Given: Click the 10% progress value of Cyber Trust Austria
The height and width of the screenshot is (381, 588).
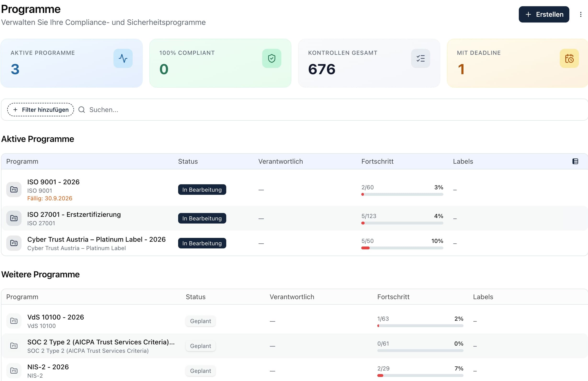Looking at the screenshot, I should (x=437, y=241).
